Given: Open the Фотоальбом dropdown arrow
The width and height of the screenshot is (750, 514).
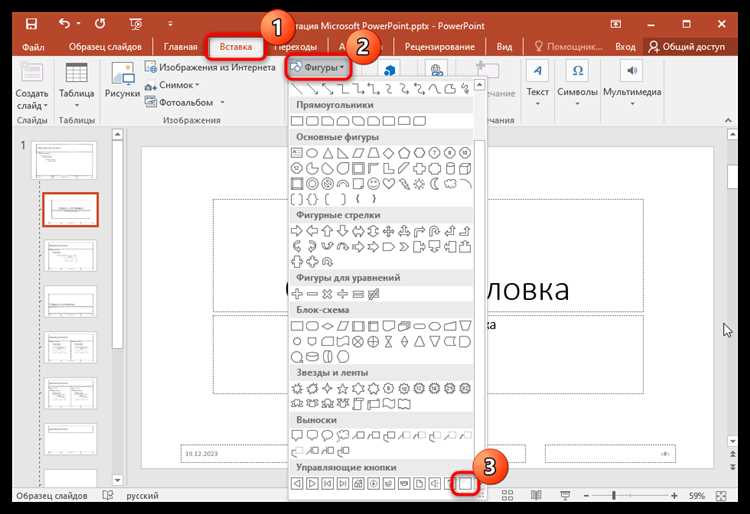Looking at the screenshot, I should point(222,102).
